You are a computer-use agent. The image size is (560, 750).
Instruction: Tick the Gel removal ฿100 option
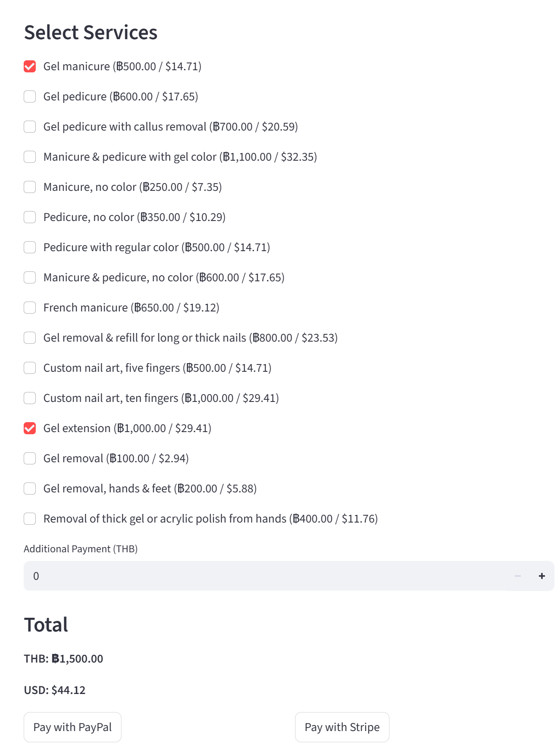click(30, 458)
